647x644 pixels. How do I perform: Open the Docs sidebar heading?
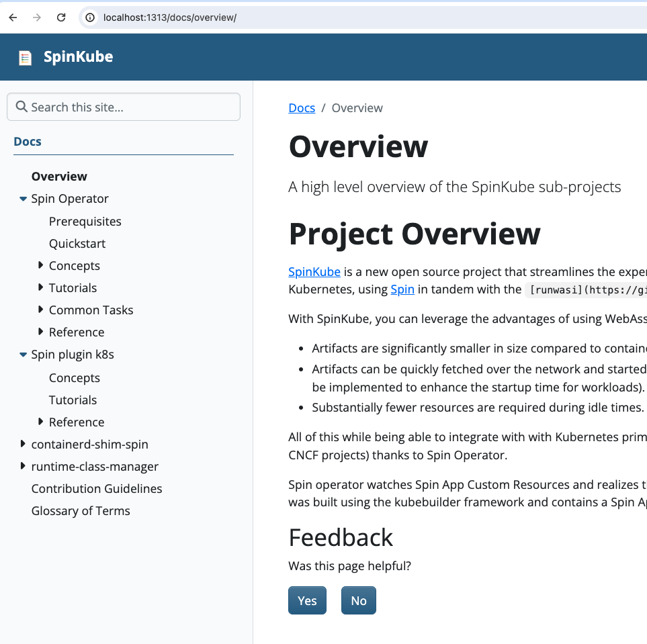(28, 142)
